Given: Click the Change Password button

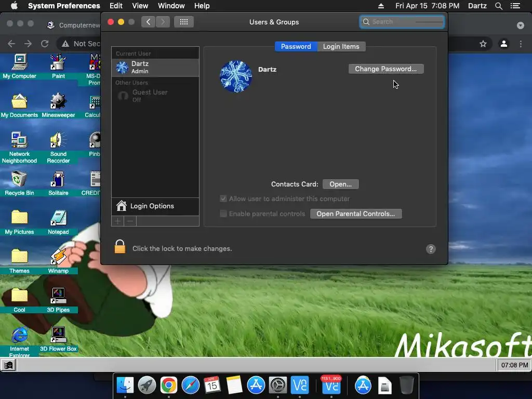Looking at the screenshot, I should [386, 69].
